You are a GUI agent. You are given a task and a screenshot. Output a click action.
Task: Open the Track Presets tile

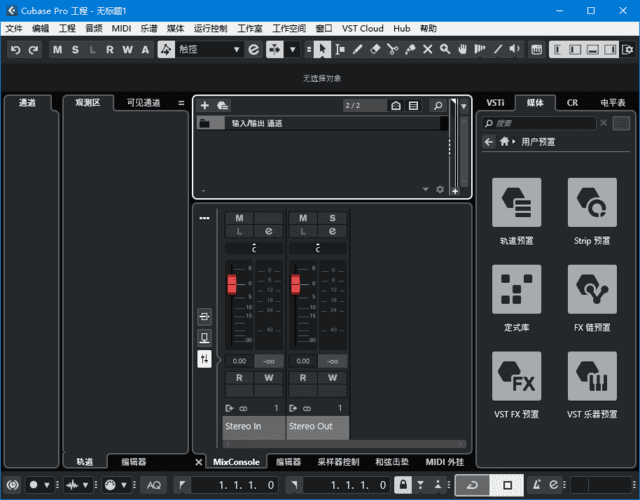tap(516, 202)
